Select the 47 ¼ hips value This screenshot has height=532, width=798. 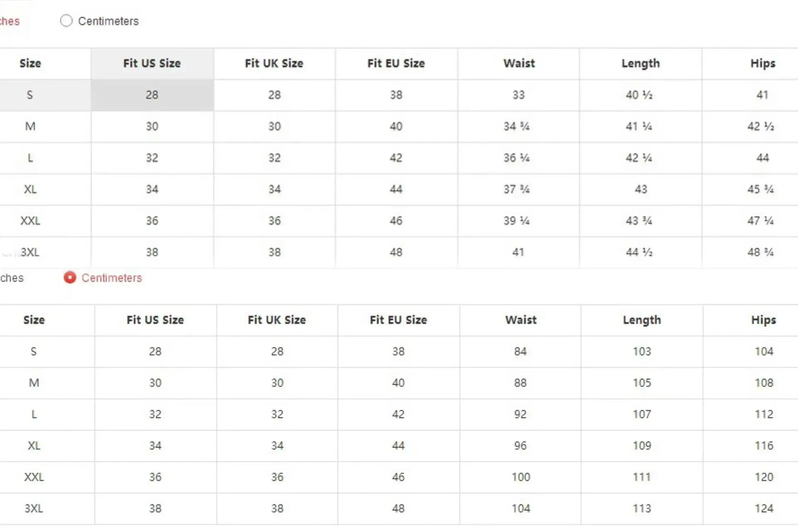[761, 221]
